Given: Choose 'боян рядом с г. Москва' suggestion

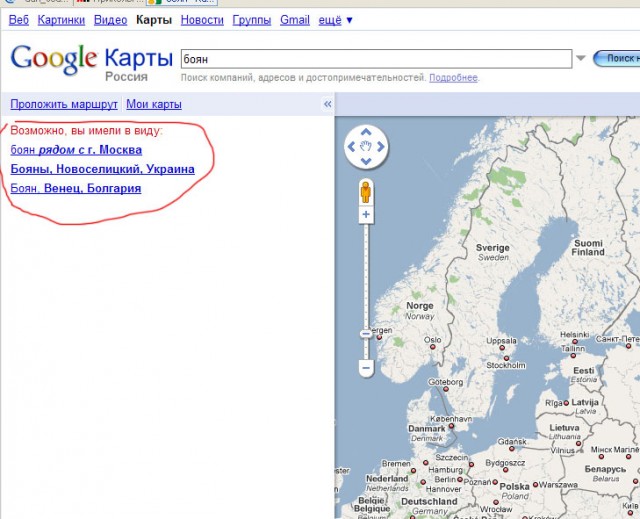Looking at the screenshot, I should click(x=76, y=150).
